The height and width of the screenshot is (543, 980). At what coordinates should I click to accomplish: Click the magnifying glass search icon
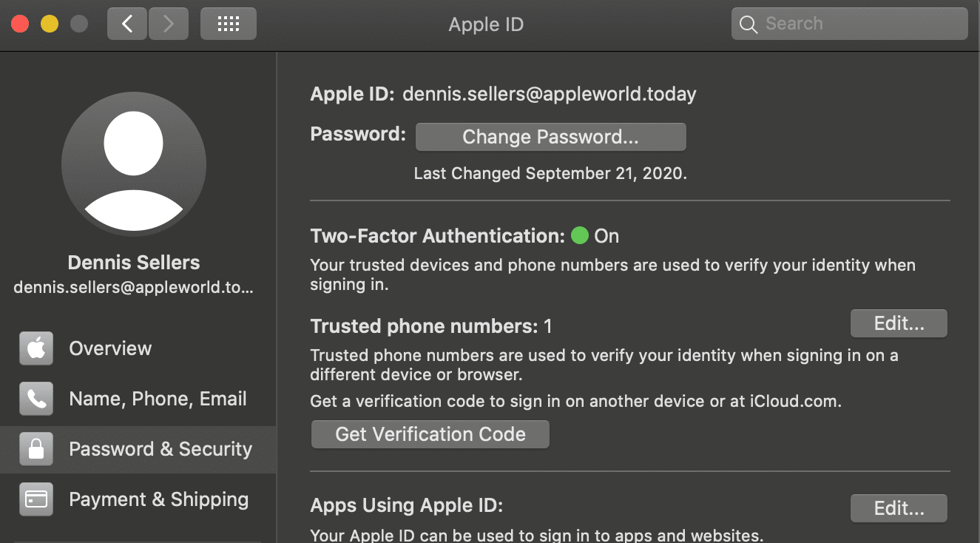click(x=748, y=24)
